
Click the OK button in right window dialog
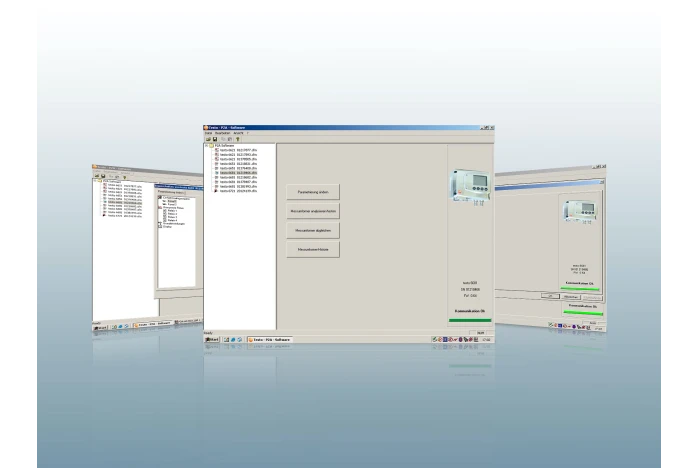[550, 296]
